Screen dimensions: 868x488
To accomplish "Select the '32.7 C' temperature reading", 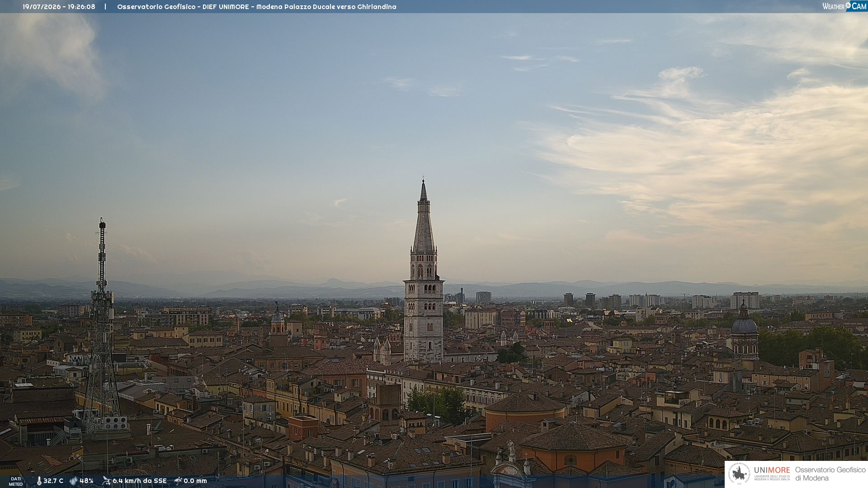I will 53,481.
